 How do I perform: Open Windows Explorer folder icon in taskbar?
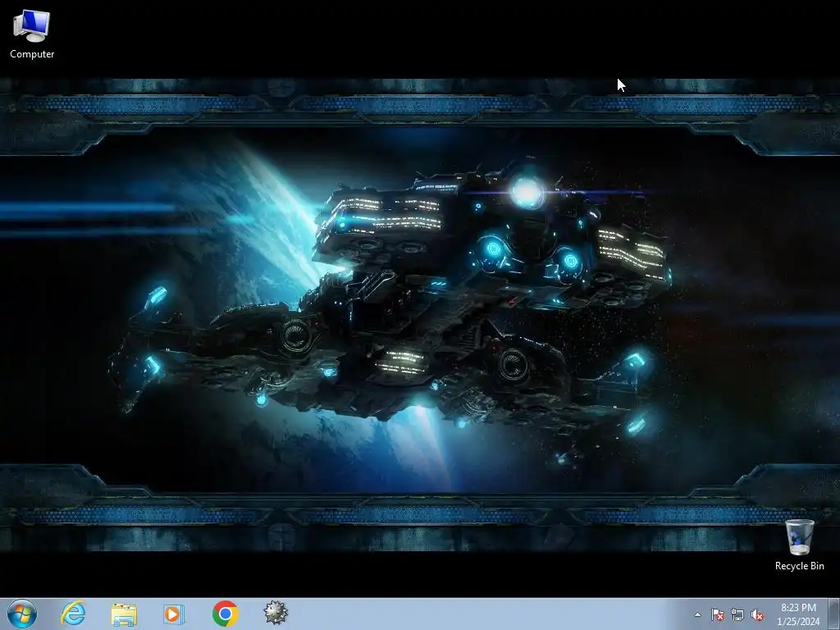tap(124, 614)
